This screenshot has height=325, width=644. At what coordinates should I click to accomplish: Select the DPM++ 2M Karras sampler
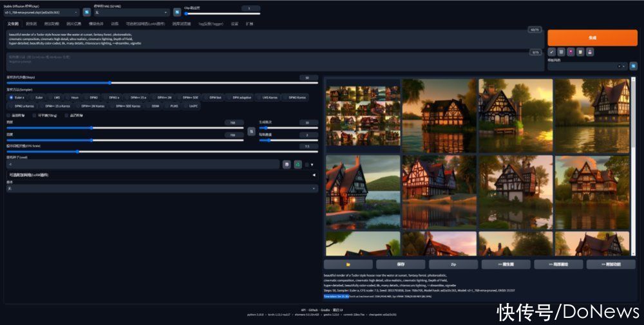[91, 106]
